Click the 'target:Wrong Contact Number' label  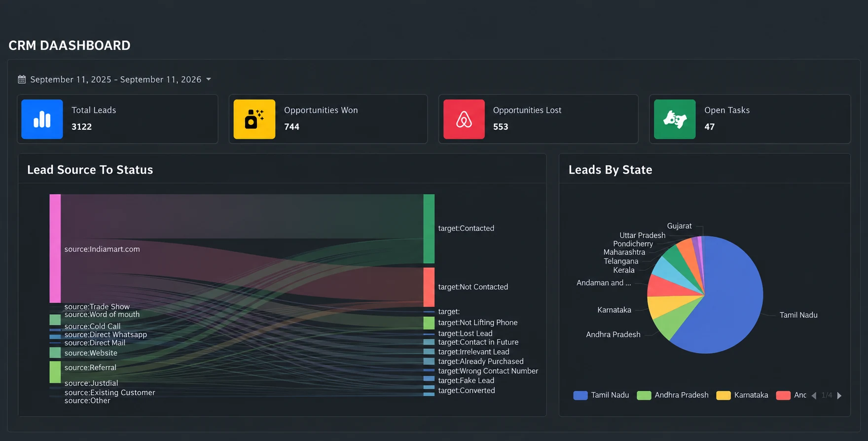[x=488, y=371]
